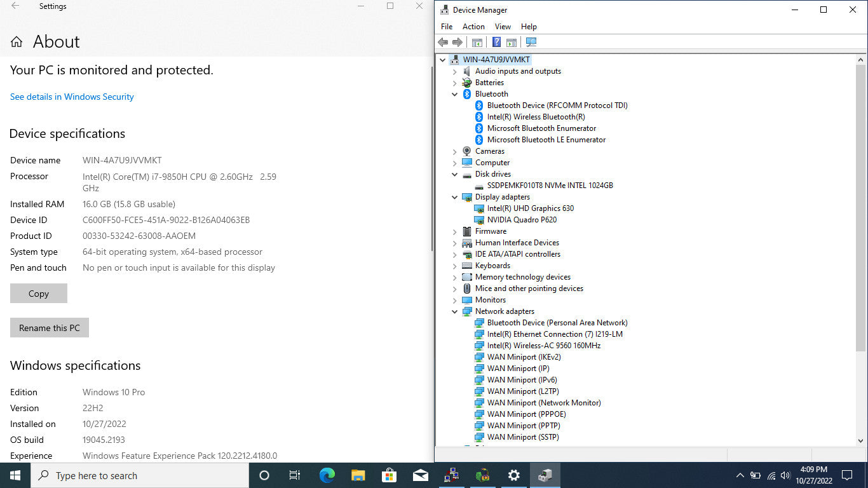Select SSDPEMKF010T8 NVMe INTEL 1024GB disk

pos(550,186)
